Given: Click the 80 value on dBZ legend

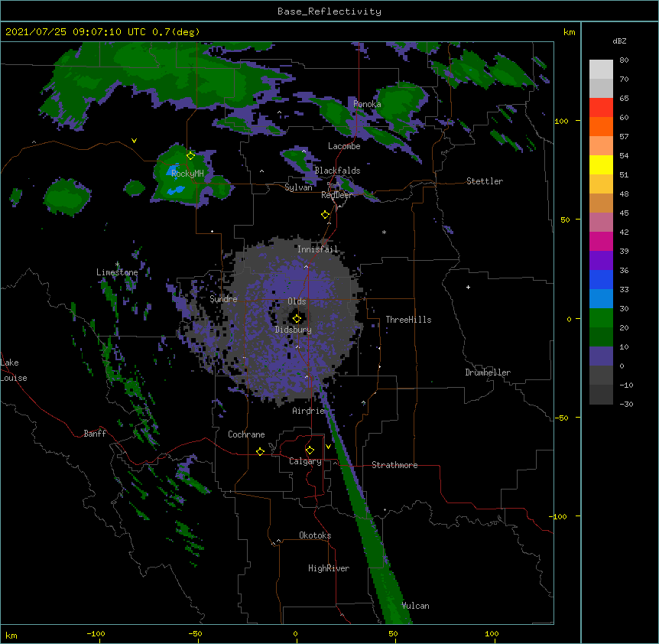Looking at the screenshot, I should (x=624, y=60).
